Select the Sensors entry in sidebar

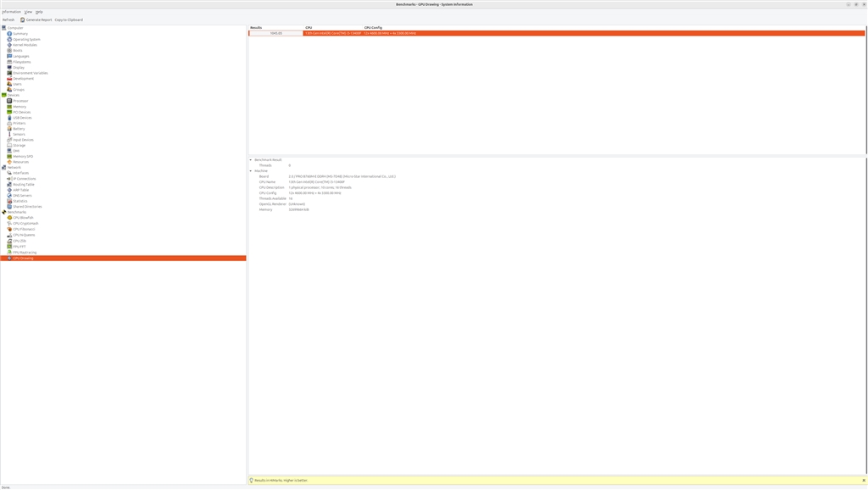tap(19, 134)
